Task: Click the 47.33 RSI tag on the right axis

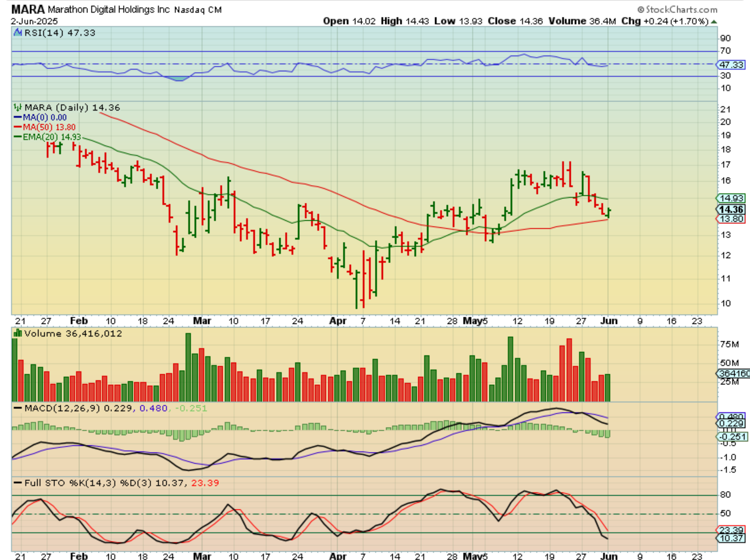Action: (x=731, y=64)
